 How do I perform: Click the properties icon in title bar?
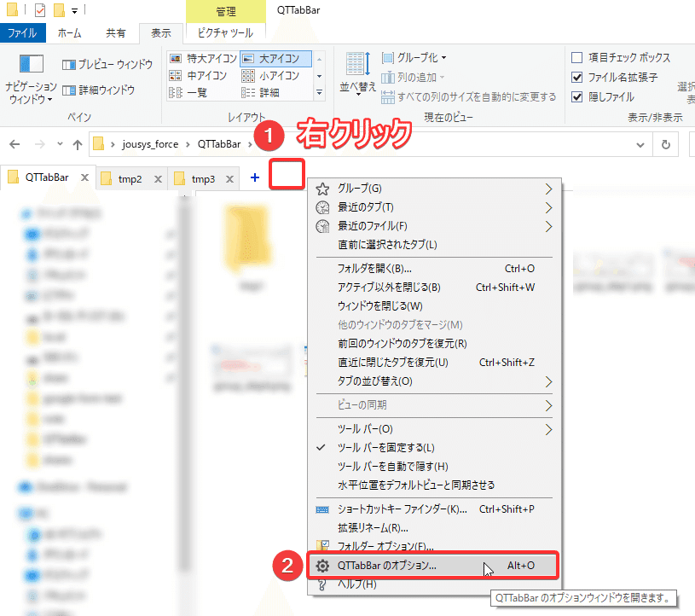tap(40, 9)
